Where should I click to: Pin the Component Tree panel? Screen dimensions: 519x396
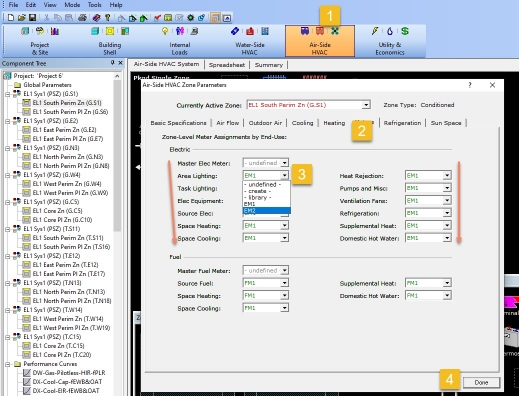point(113,63)
